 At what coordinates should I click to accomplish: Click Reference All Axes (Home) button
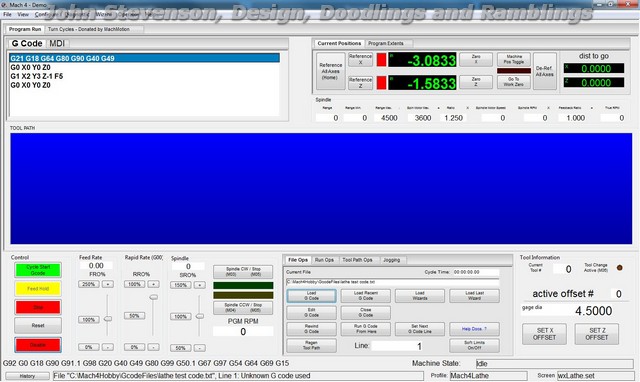click(330, 71)
